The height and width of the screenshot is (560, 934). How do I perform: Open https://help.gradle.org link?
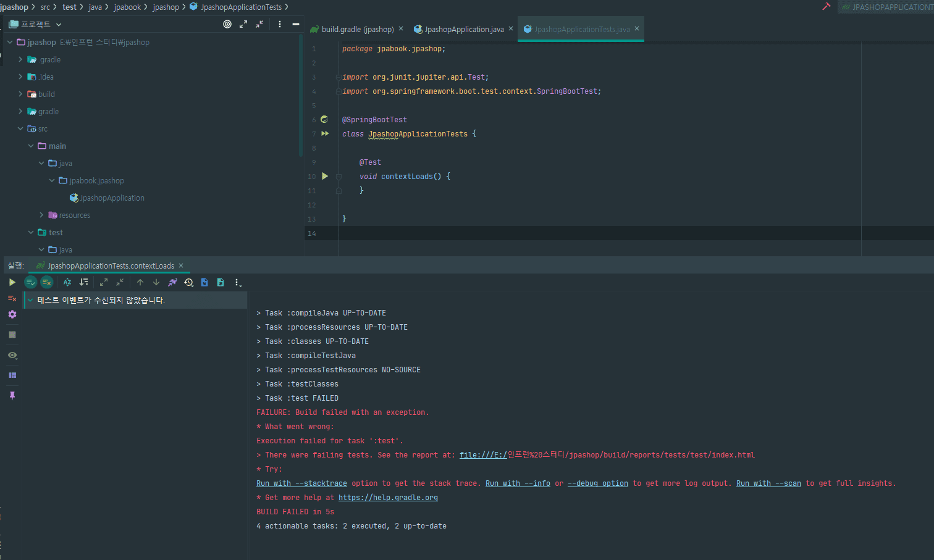[388, 498]
